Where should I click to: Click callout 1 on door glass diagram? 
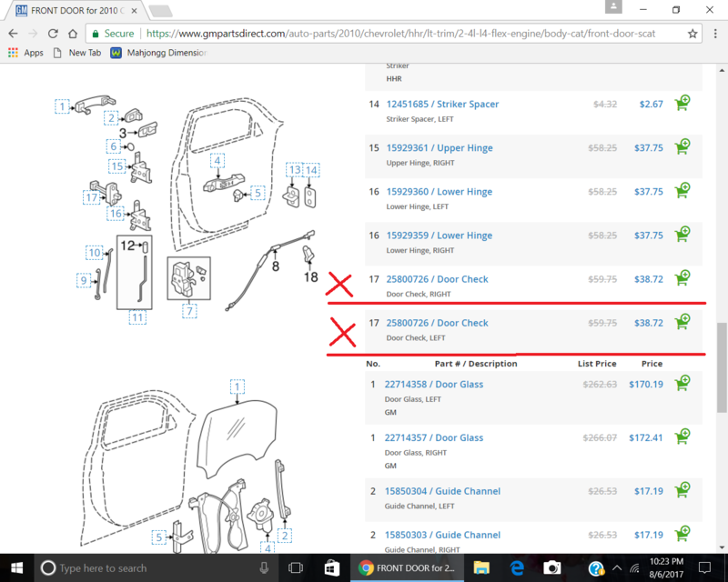(237, 386)
